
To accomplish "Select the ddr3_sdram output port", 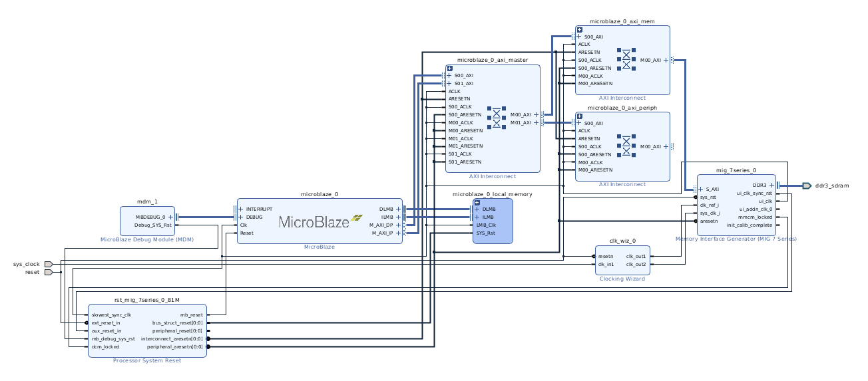I will pyautogui.click(x=807, y=186).
